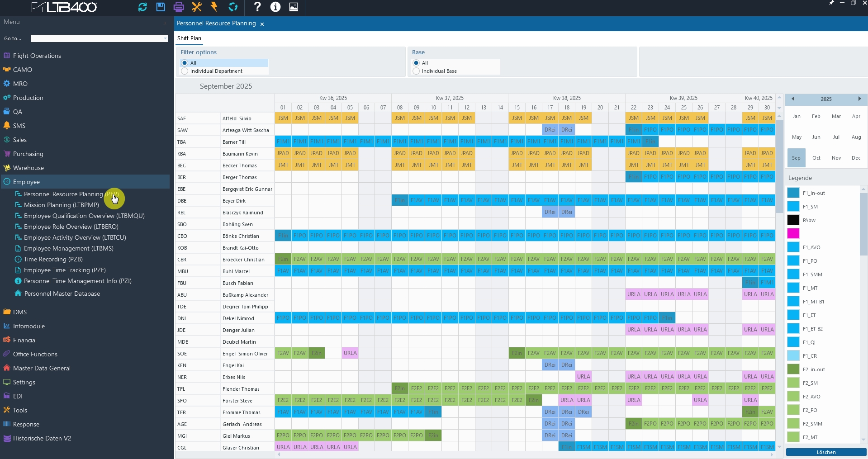Click the refresh icon in top toolbar
868x459 pixels.
coord(142,7)
